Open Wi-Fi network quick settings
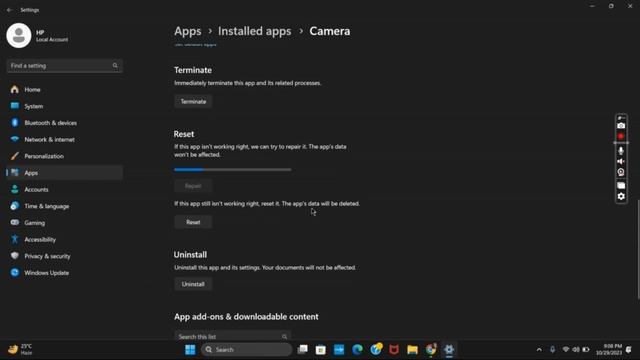Image resolution: width=640 pixels, height=360 pixels. (566, 350)
